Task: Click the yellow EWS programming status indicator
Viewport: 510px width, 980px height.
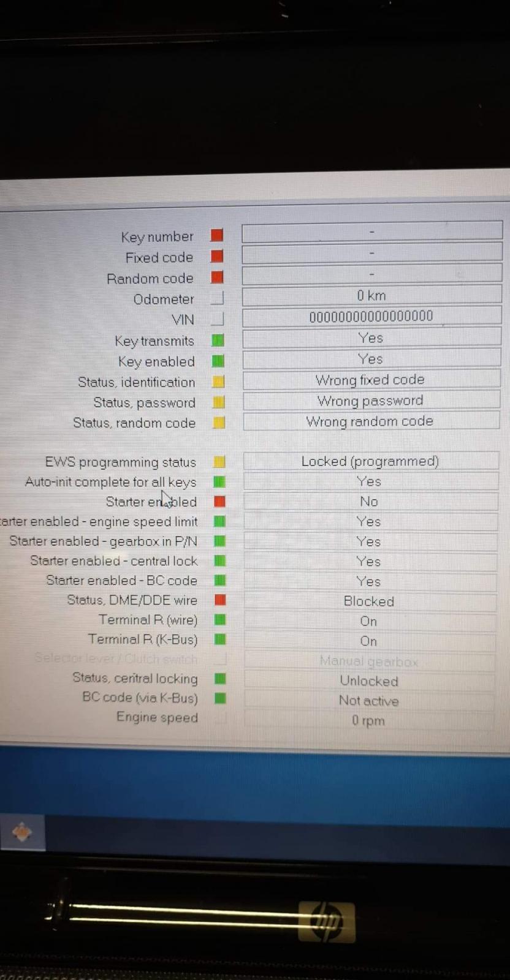Action: [x=219, y=462]
